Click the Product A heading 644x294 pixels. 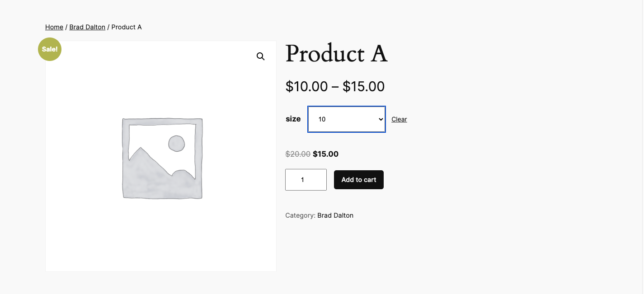coord(336,54)
